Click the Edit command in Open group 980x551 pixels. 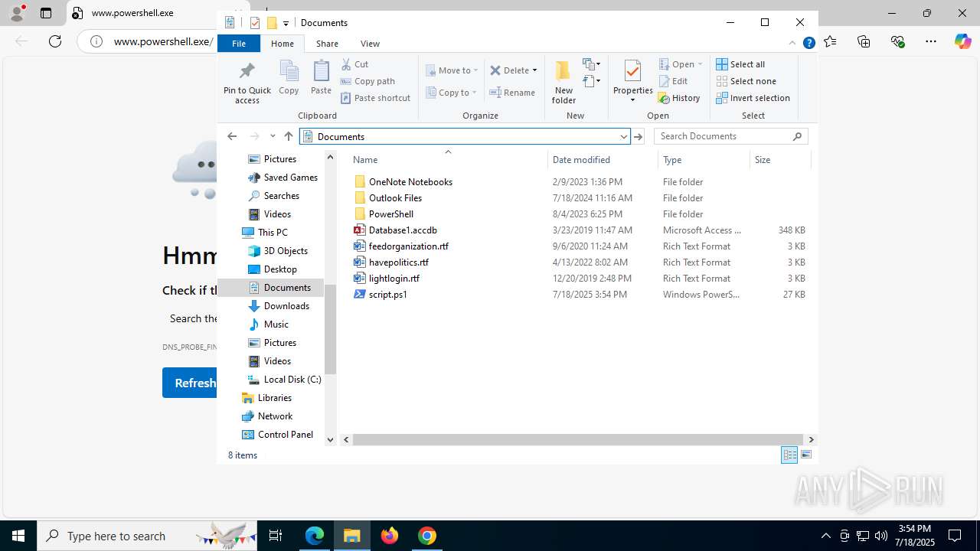point(673,81)
